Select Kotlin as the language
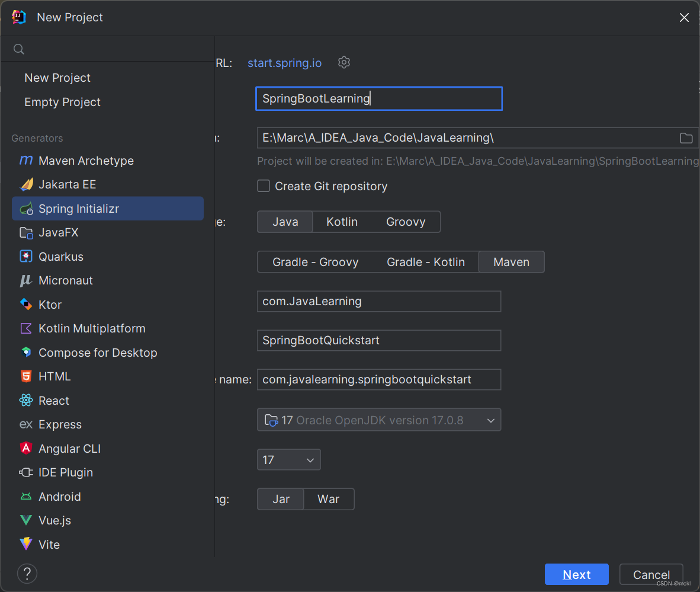 (x=342, y=222)
